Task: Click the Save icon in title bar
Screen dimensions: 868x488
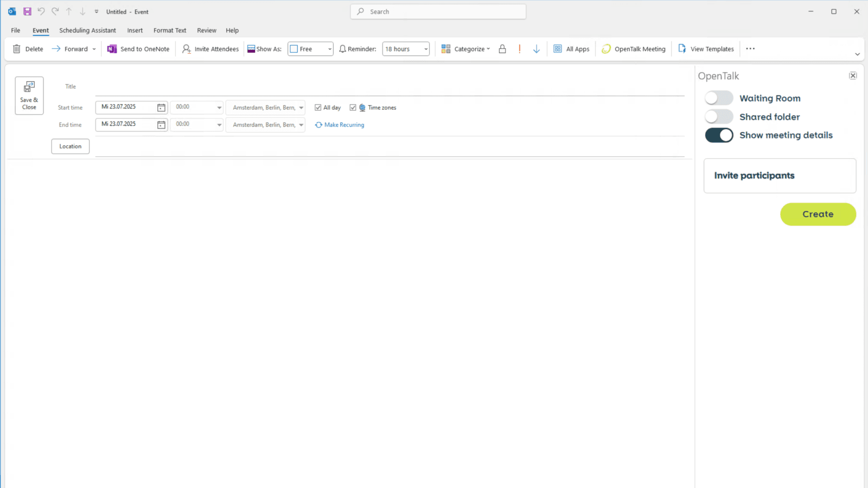Action: (27, 11)
